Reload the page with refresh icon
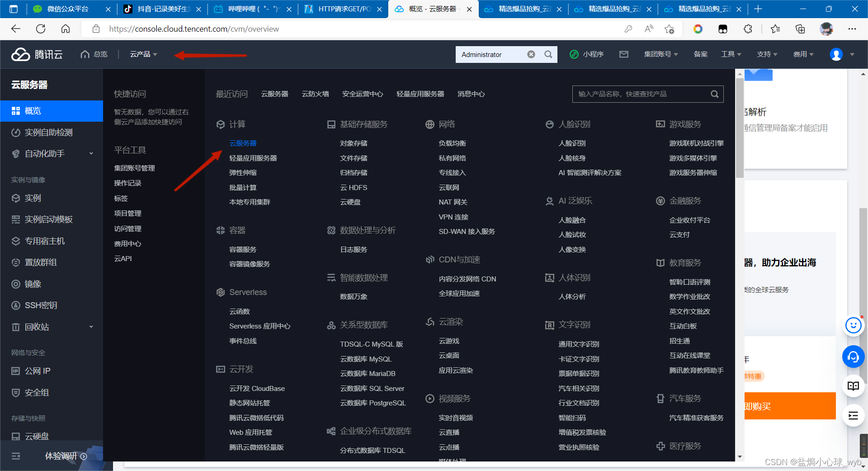The image size is (868, 471). pyautogui.click(x=41, y=29)
